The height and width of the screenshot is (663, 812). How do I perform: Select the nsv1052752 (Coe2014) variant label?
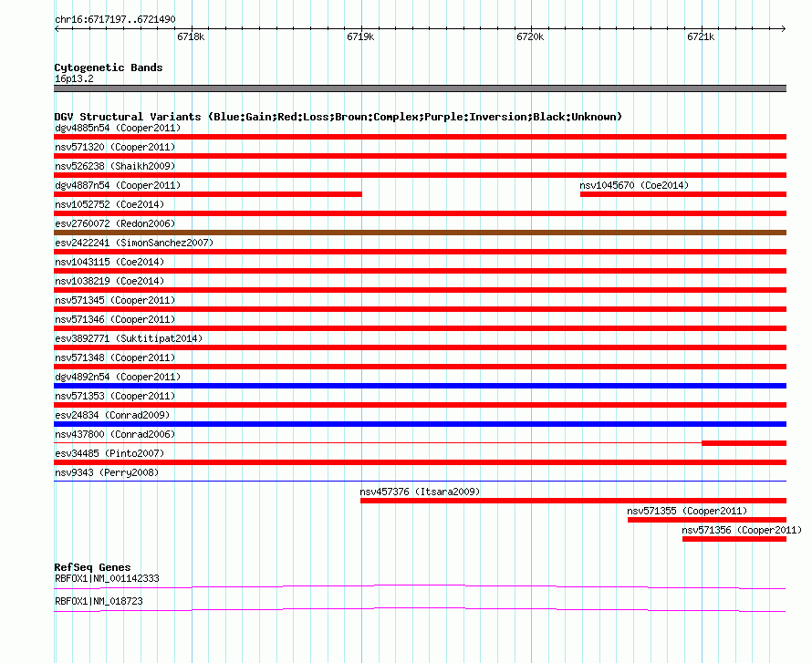coord(109,204)
